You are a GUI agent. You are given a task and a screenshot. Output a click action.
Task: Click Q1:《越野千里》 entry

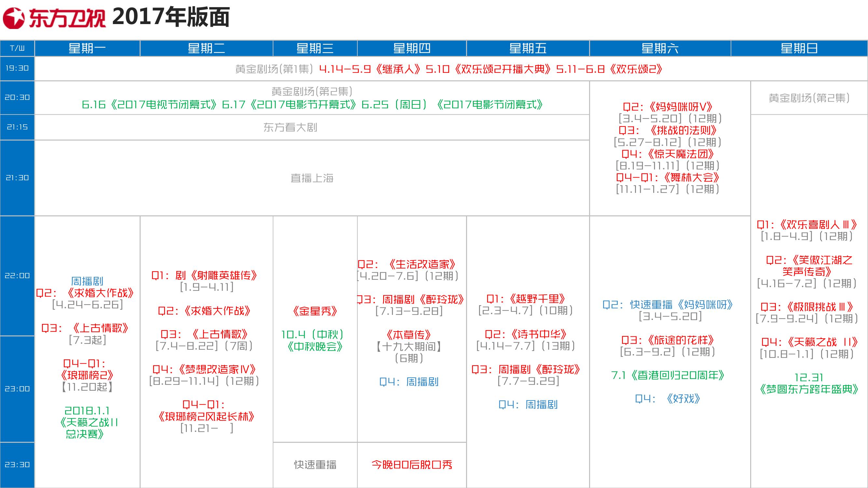coord(526,299)
